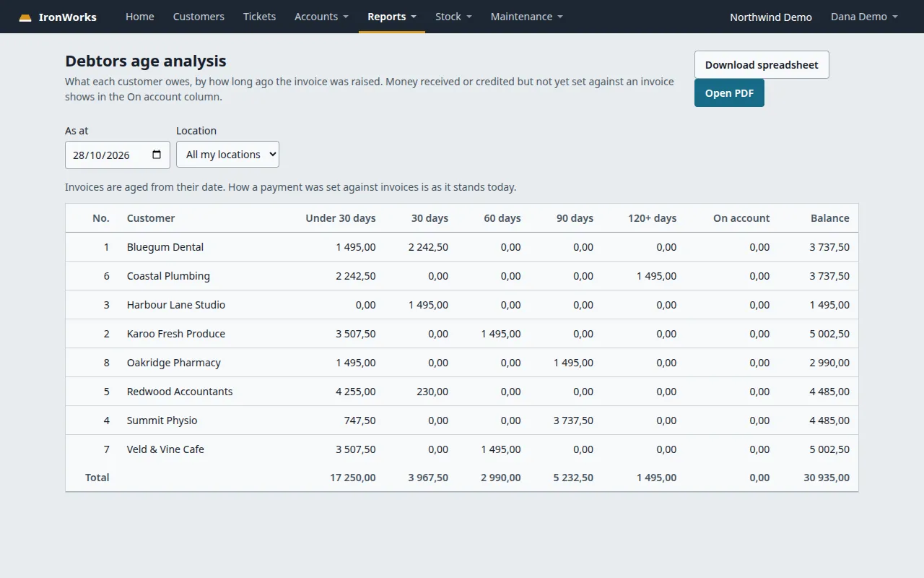Open the Accounts dropdown menu
The height and width of the screenshot is (578, 924).
pyautogui.click(x=321, y=17)
